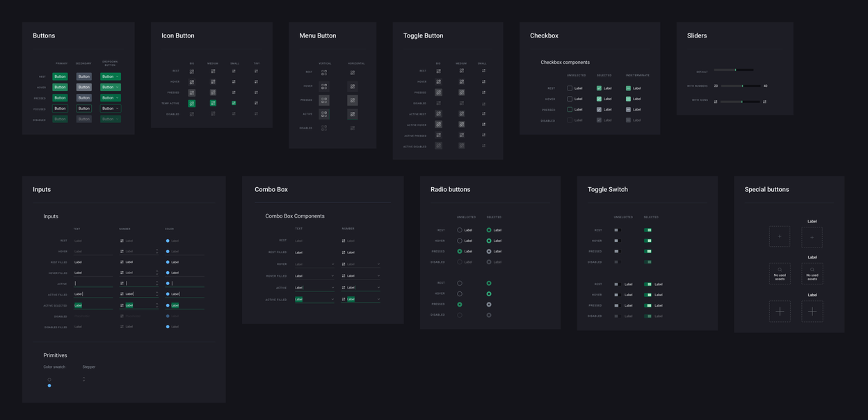The image size is (868, 420).
Task: Click the vertical pressed Menu Button icon
Action: point(324,100)
